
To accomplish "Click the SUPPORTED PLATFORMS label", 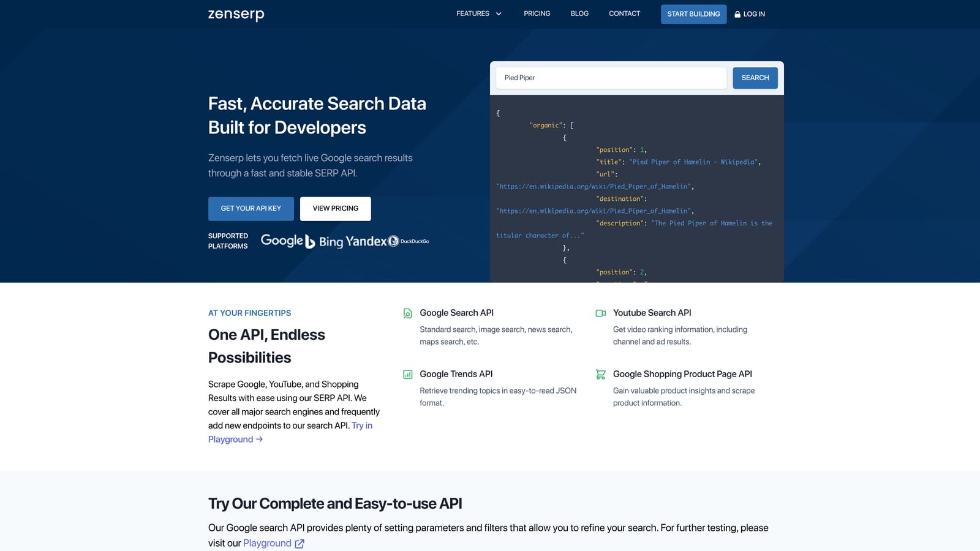I will pos(228,241).
